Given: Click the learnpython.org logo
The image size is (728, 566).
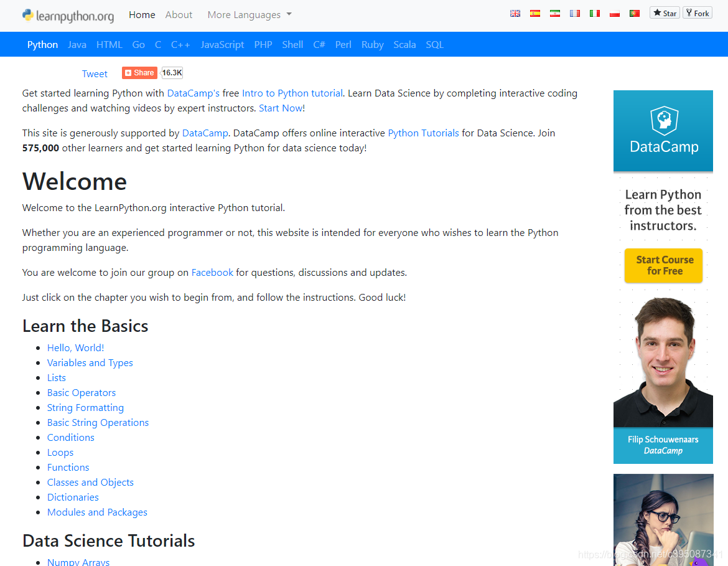Looking at the screenshot, I should pyautogui.click(x=68, y=16).
